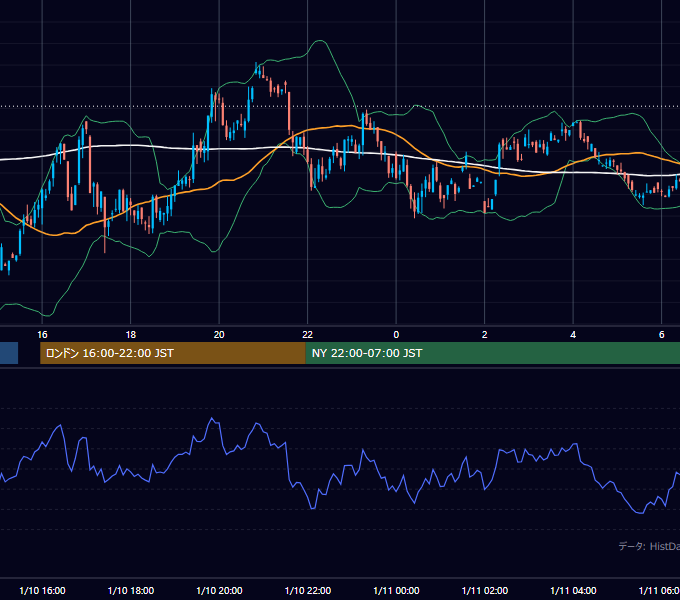Click the データ: HistData source text
The width and height of the screenshot is (680, 600).
coord(649,546)
